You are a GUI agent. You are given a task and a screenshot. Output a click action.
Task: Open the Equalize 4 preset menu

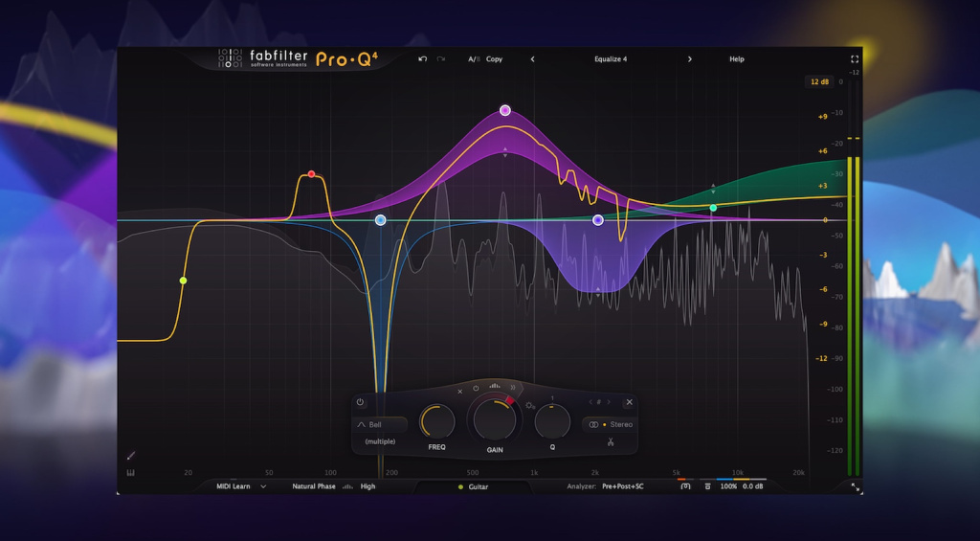611,59
